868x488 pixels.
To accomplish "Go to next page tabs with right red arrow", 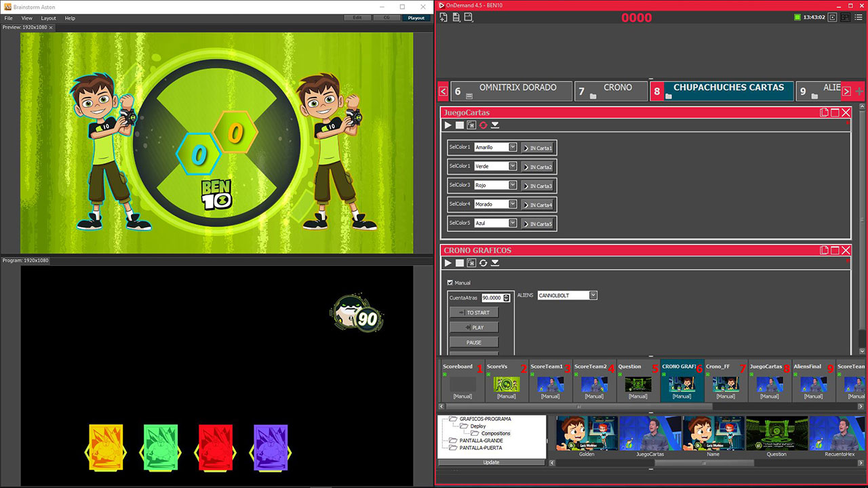I will pos(846,91).
